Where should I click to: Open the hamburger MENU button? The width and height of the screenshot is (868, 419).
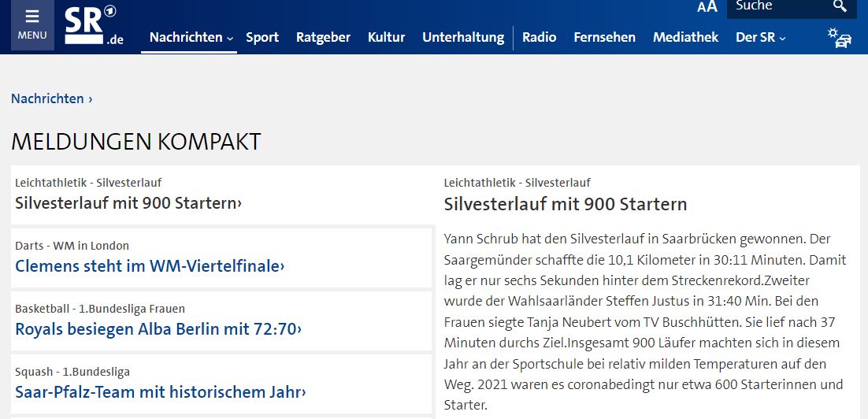coord(32,25)
